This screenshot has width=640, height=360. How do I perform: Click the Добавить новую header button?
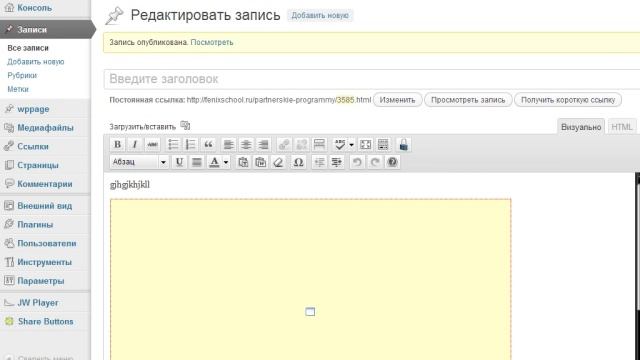(x=320, y=16)
